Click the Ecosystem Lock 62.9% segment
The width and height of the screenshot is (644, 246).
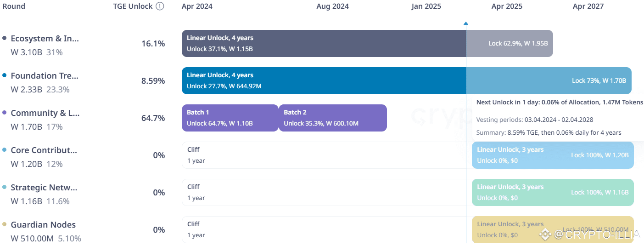(510, 43)
